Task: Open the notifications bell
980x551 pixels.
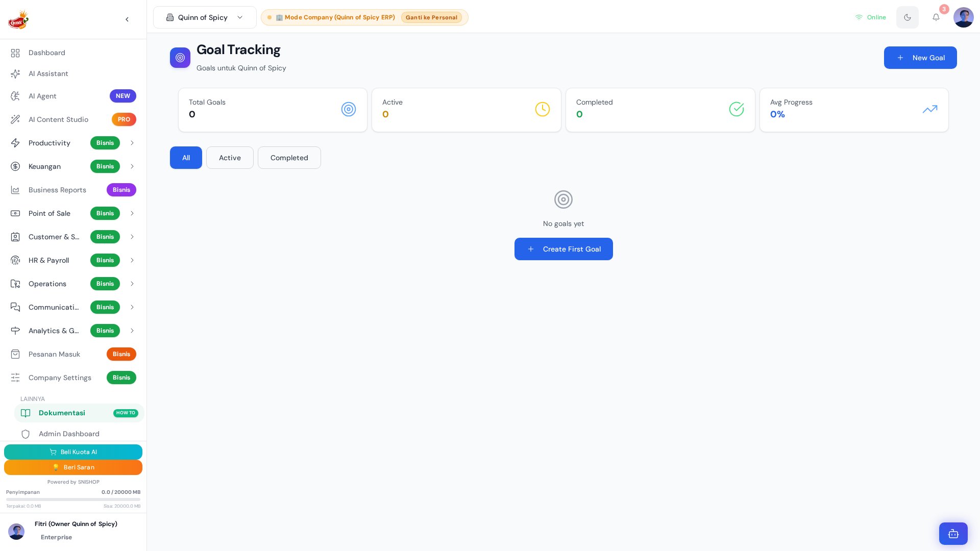Action: point(936,17)
